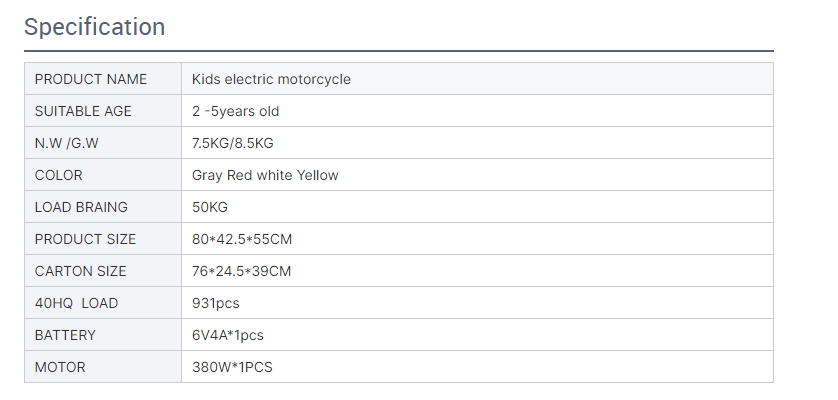Select the COLOR label cell

tap(59, 175)
